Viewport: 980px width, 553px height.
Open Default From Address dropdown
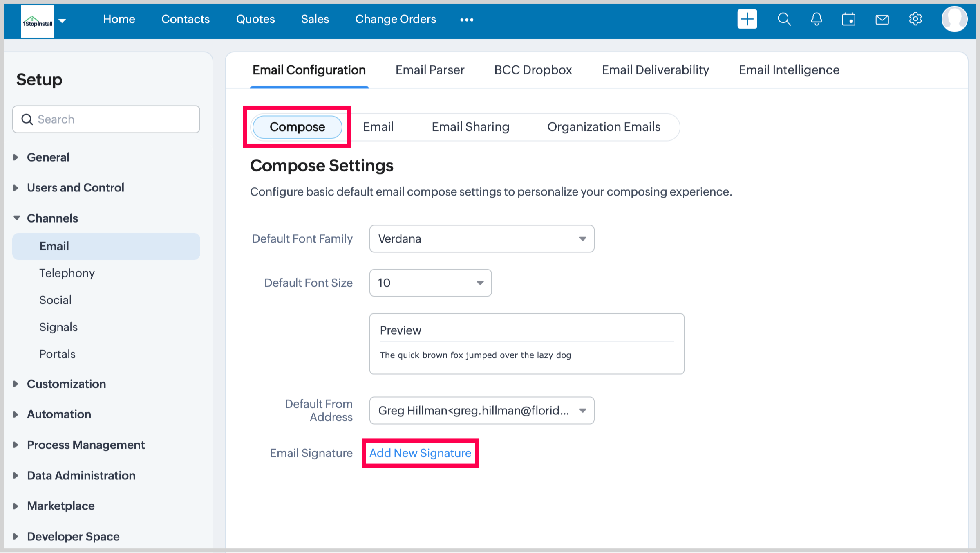[481, 410]
